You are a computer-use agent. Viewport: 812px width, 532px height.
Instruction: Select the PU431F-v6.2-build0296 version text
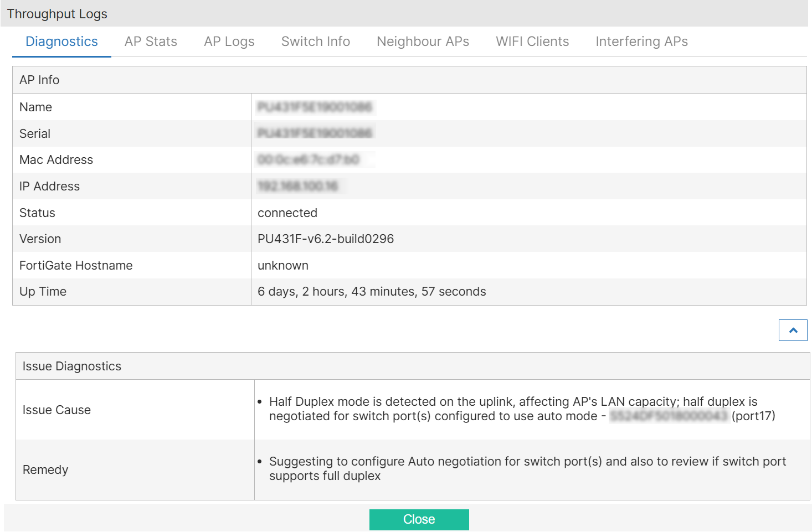tap(326, 239)
